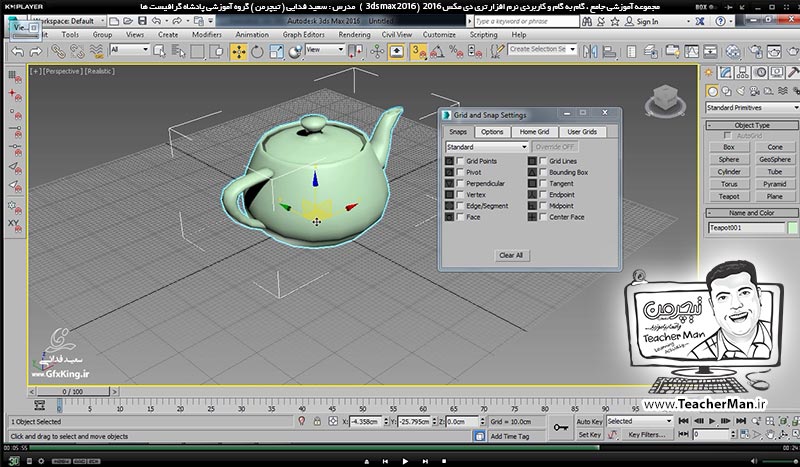Select the Geometry category icon

coord(712,91)
